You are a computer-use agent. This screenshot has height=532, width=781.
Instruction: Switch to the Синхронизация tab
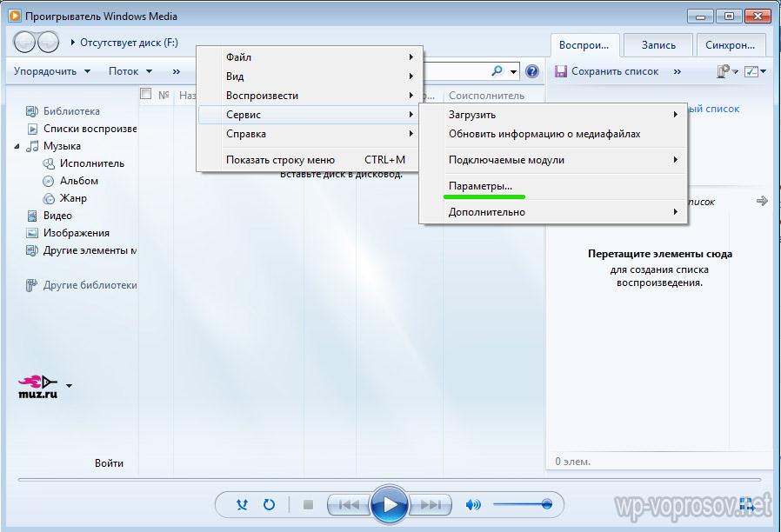click(x=731, y=45)
